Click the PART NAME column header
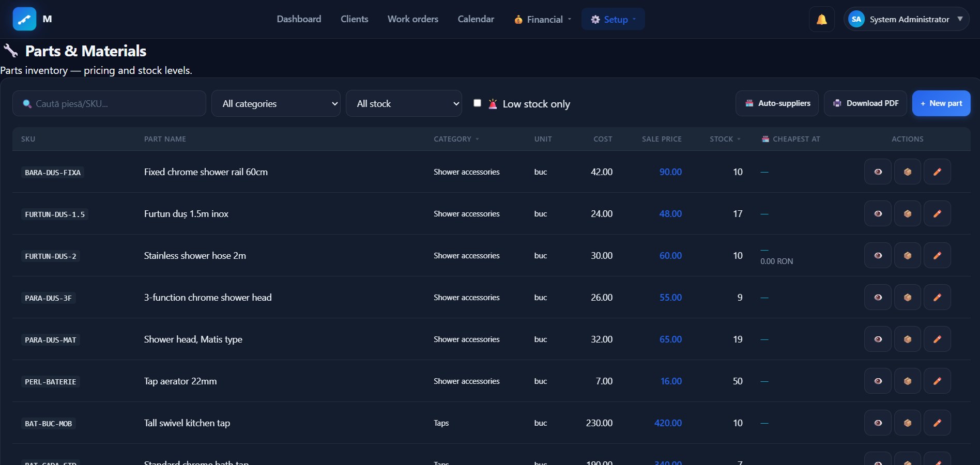This screenshot has width=980, height=465. coord(165,139)
